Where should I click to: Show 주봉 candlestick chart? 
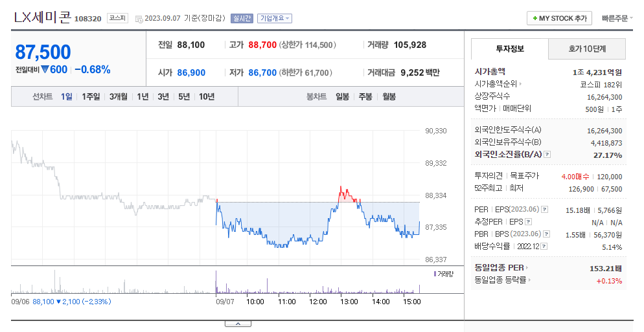[x=365, y=97]
